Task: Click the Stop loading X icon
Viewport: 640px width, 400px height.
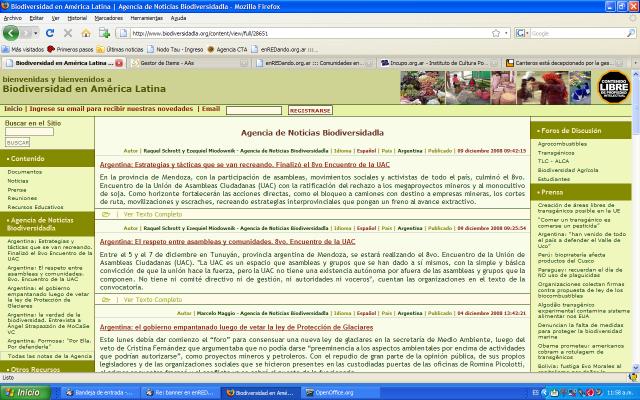Action: (x=68, y=33)
